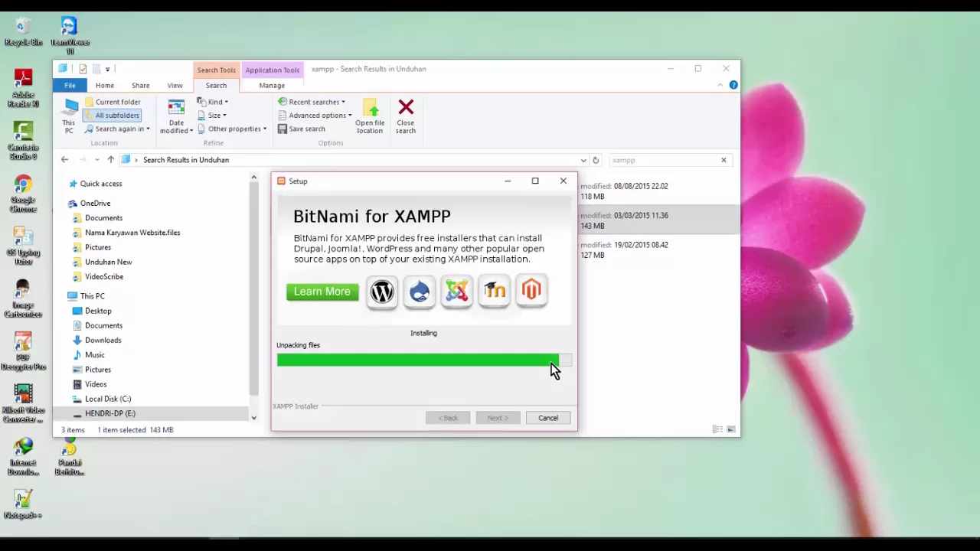Image resolution: width=980 pixels, height=551 pixels.
Task: Open Recent searches dropdown
Action: click(312, 102)
